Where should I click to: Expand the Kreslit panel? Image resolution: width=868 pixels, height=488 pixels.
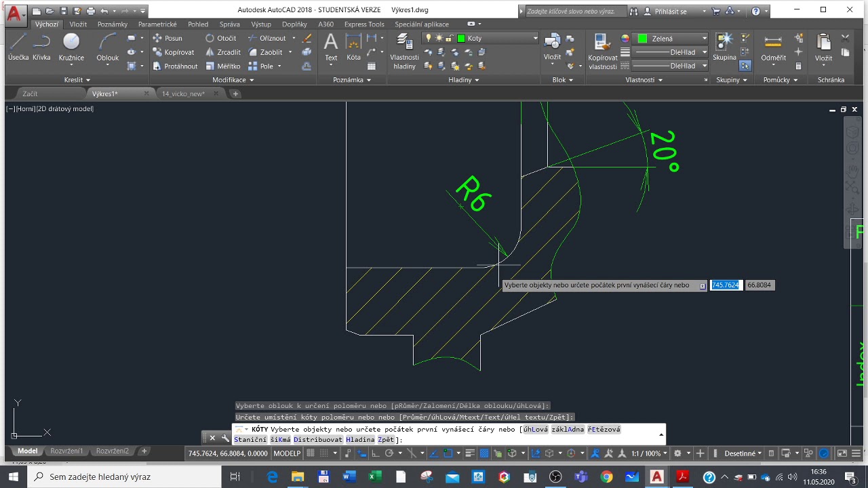pos(77,80)
